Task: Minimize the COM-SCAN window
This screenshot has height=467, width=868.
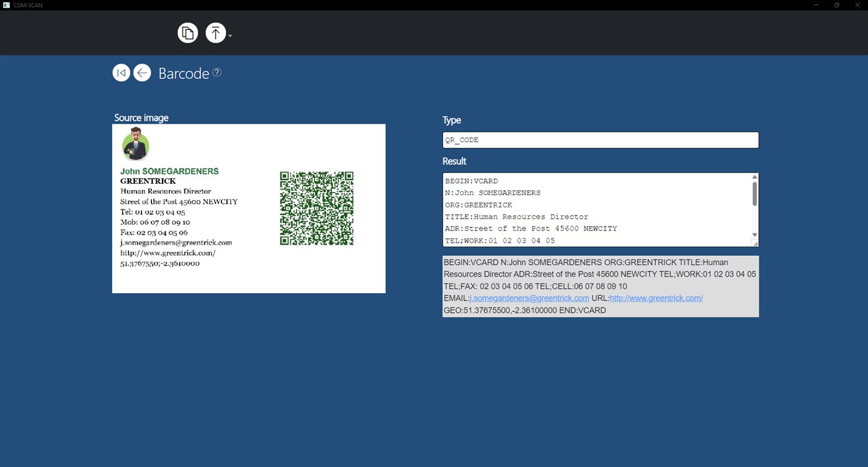Action: coord(815,5)
